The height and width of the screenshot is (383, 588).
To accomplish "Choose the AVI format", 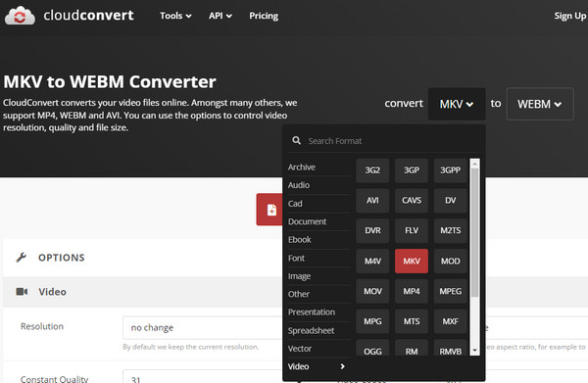I will tap(372, 201).
